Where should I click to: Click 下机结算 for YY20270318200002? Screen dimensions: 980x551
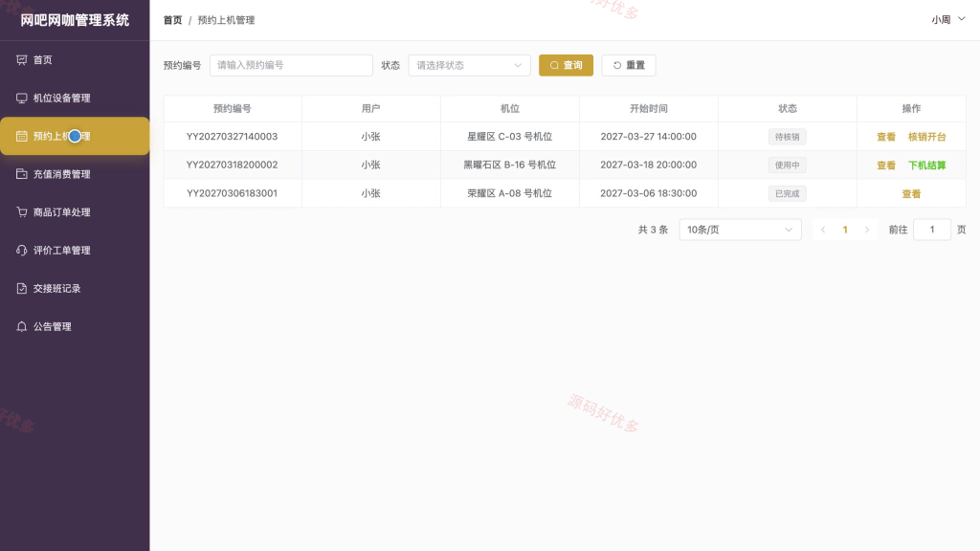(x=926, y=165)
